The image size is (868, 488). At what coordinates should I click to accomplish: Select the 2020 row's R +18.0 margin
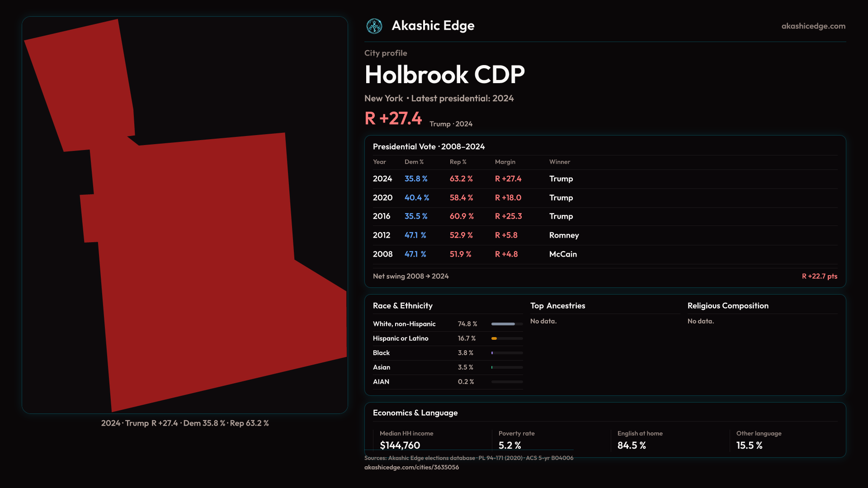tap(508, 198)
